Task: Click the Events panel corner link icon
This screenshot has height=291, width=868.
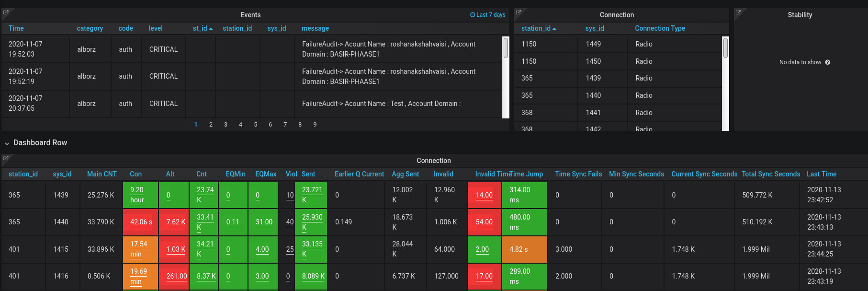Action: pyautogui.click(x=6, y=12)
